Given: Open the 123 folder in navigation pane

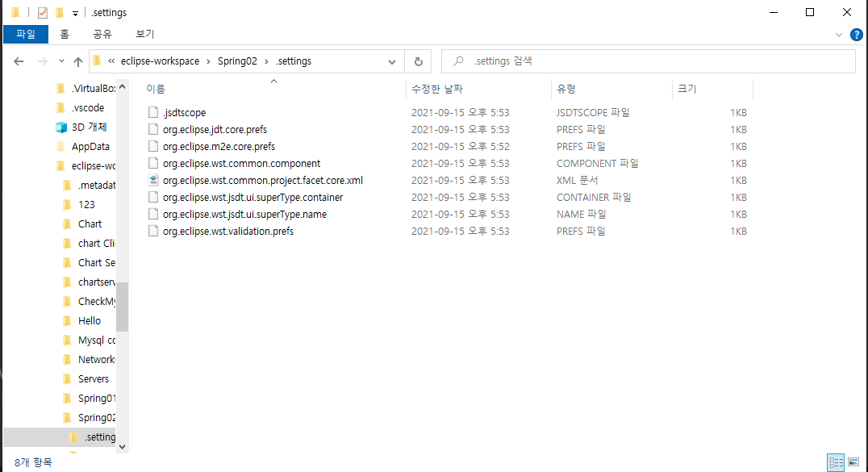Looking at the screenshot, I should pos(86,204).
